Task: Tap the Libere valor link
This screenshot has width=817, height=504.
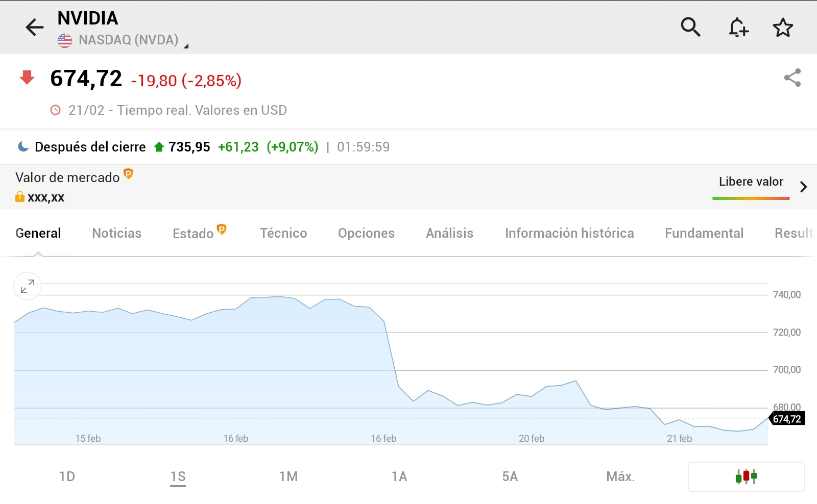Action: 751,182
